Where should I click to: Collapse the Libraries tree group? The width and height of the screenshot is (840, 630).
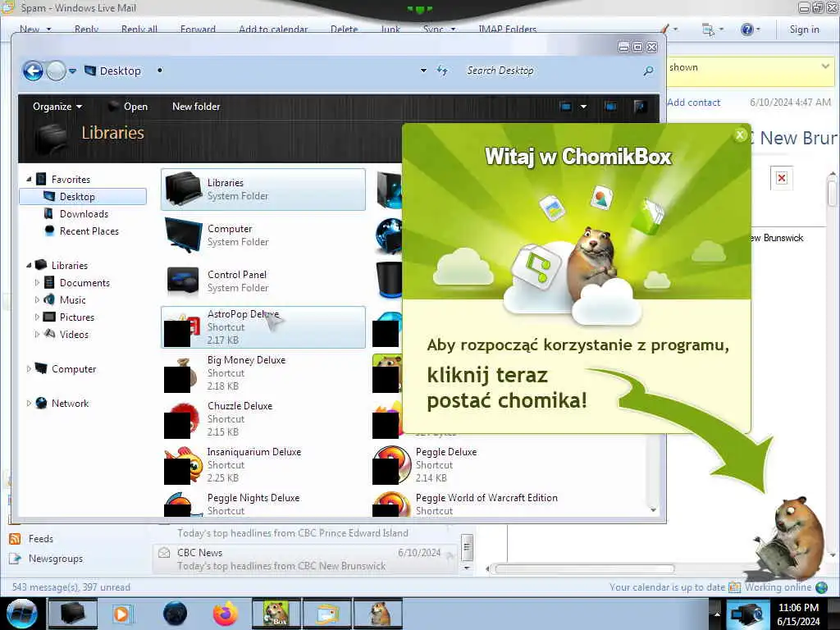(29, 265)
